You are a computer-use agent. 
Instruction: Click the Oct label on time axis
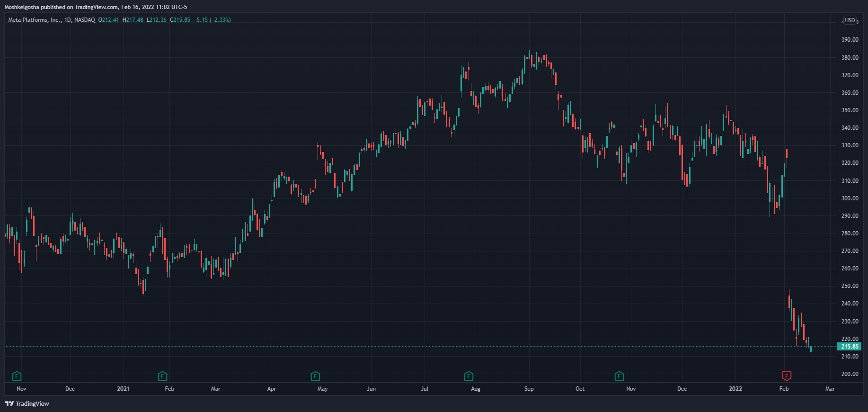(x=580, y=389)
